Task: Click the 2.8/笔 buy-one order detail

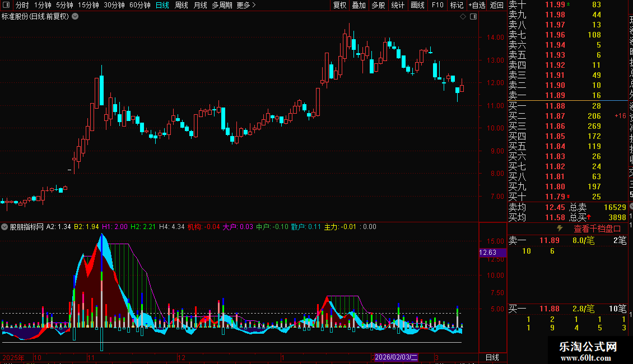Action: pyautogui.click(x=583, y=309)
